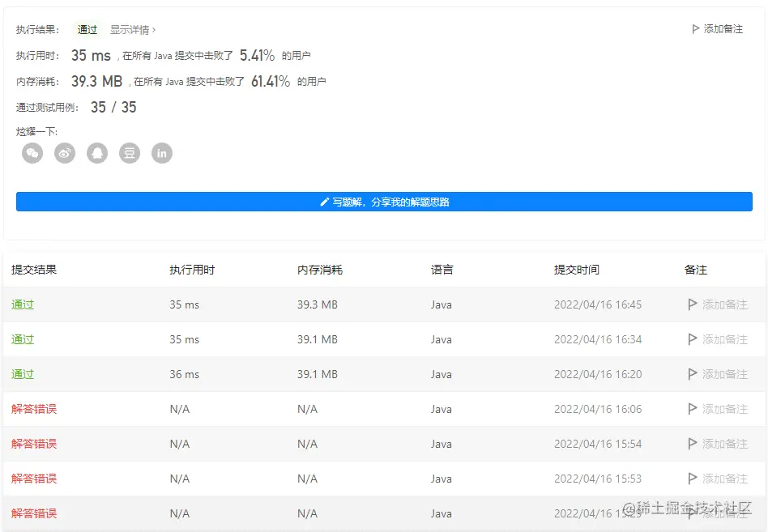
Task: Click flag icon in the 16:20 submission row
Action: pos(692,374)
